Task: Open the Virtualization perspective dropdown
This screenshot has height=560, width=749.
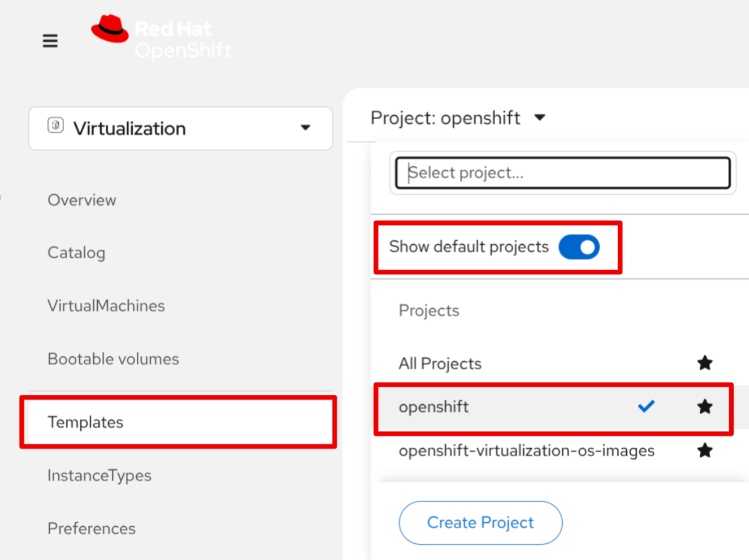Action: click(x=306, y=128)
